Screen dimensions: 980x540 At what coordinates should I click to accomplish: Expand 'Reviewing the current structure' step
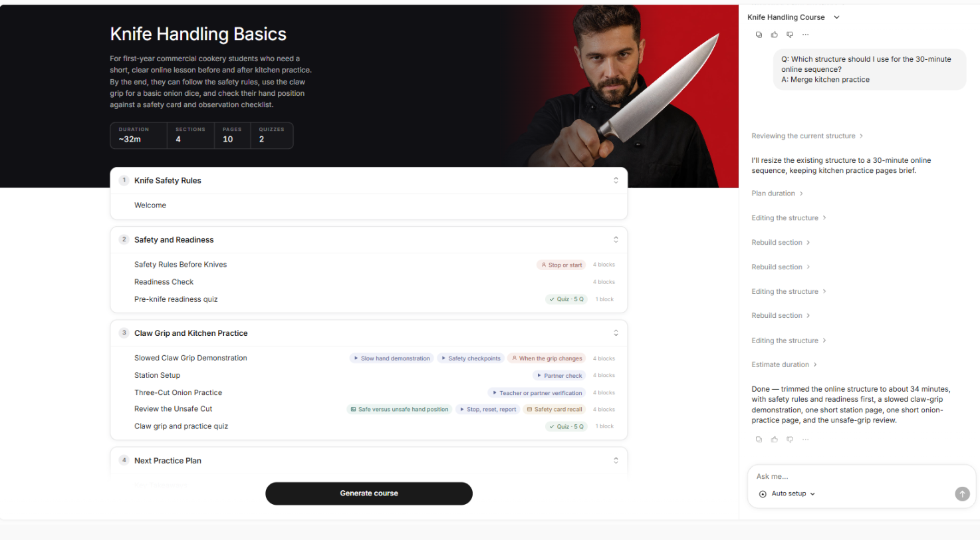(807, 136)
